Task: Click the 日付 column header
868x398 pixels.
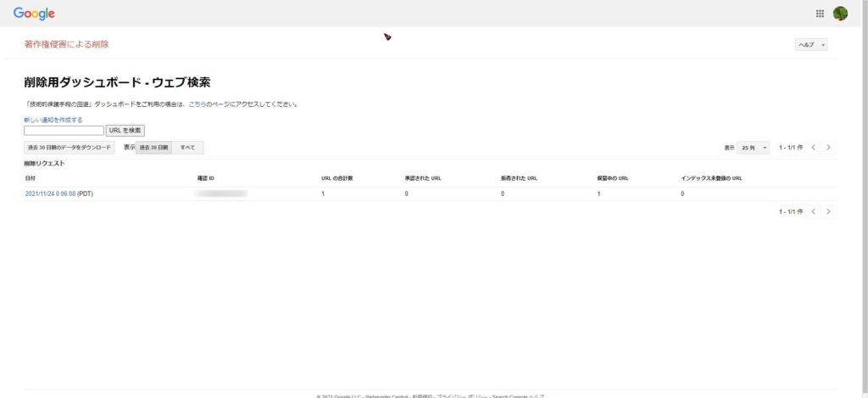Action: (x=30, y=178)
